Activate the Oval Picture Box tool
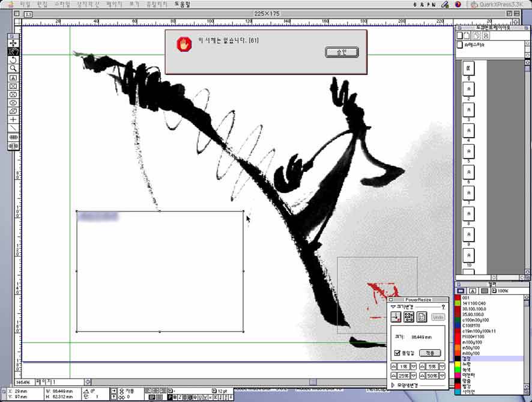The width and height of the screenshot is (532, 402). (13, 103)
